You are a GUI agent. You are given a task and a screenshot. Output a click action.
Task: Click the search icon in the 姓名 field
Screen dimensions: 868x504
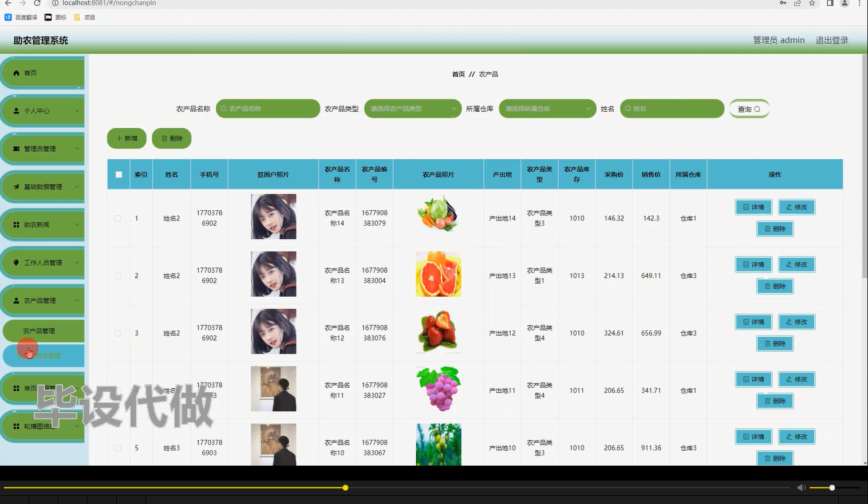pyautogui.click(x=628, y=109)
